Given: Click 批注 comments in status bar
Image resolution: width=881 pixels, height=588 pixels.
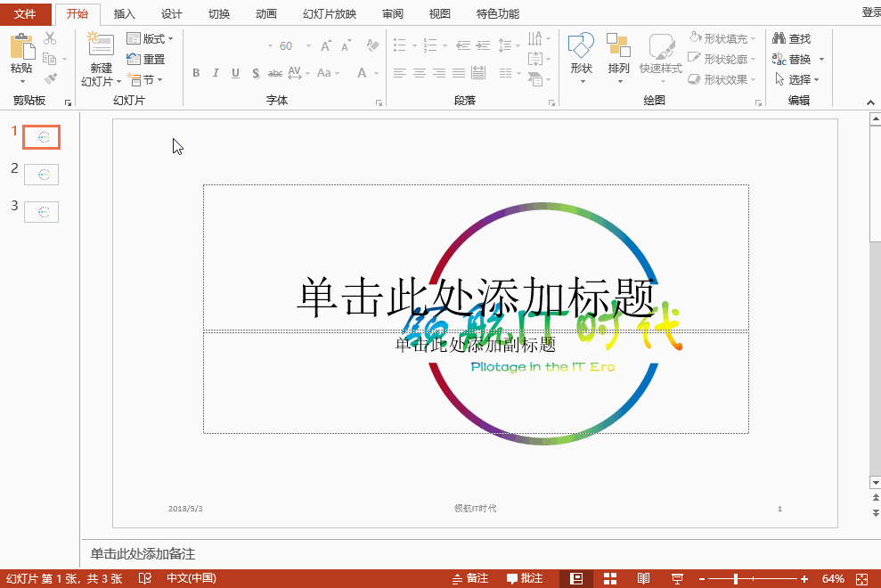Looking at the screenshot, I should click(524, 578).
